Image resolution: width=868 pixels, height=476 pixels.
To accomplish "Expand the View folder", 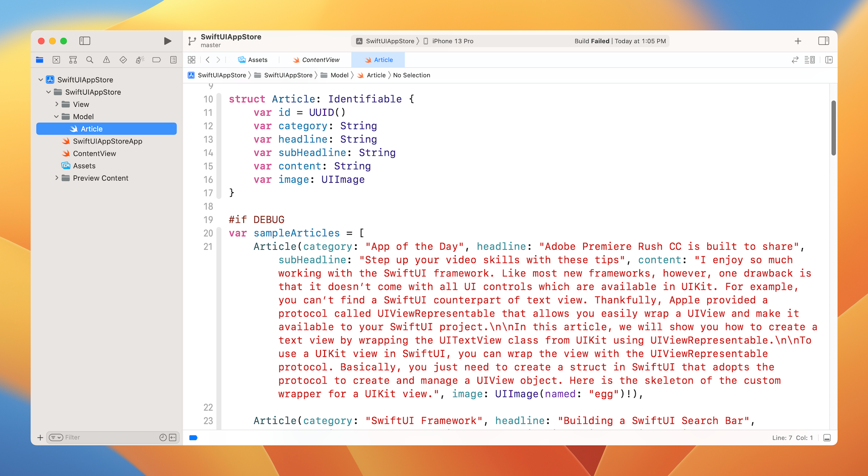I will (57, 105).
